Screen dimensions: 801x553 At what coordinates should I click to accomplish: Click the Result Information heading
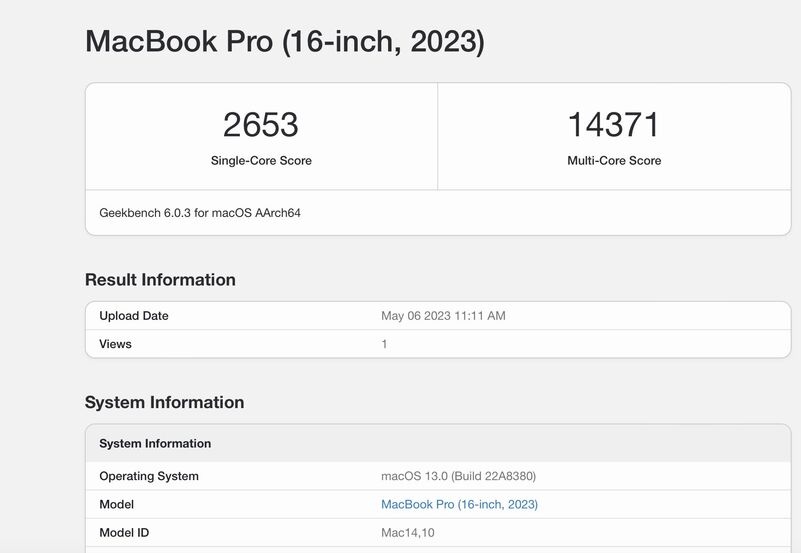tap(160, 280)
